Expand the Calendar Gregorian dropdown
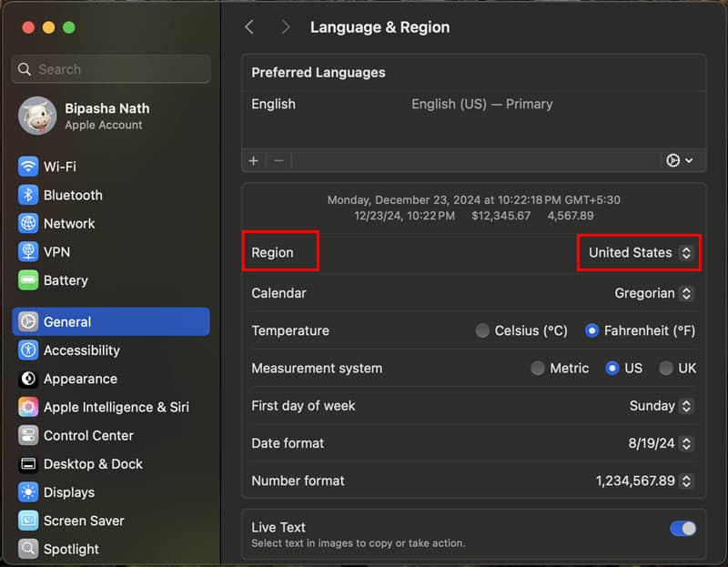Viewport: 728px width, 567px height. 653,293
